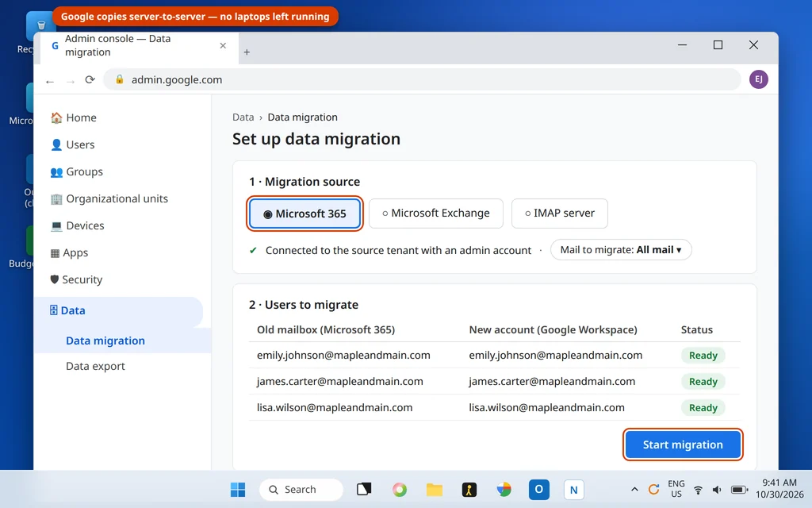Click the Users person icon
This screenshot has width=812, height=508.
pyautogui.click(x=56, y=144)
